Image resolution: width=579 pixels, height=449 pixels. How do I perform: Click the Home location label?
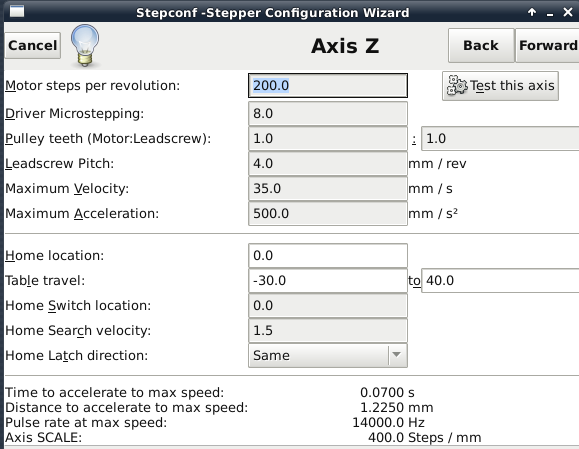click(55, 256)
